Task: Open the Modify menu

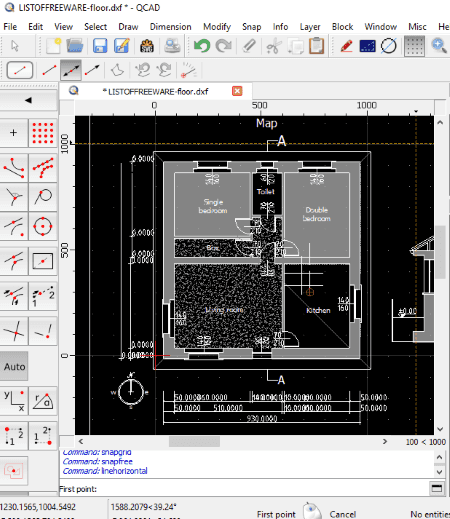Action: (217, 27)
